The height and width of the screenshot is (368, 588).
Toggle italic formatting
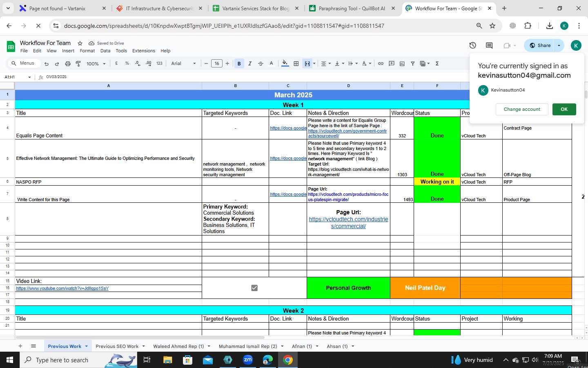click(250, 63)
